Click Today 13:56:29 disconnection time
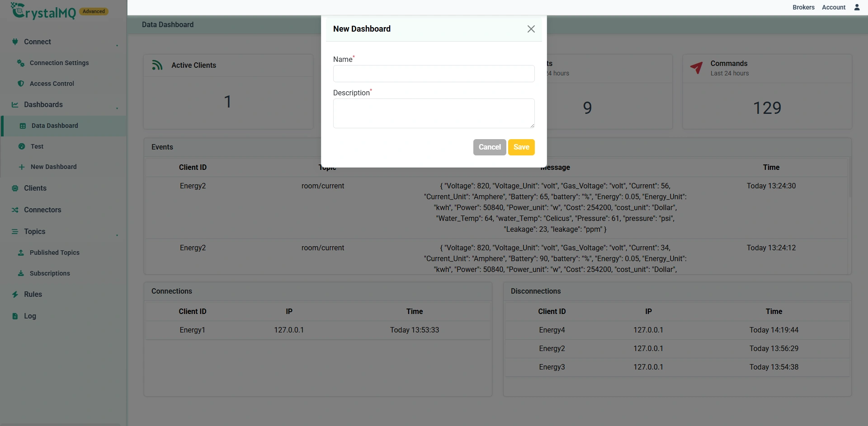868x426 pixels. coord(774,349)
